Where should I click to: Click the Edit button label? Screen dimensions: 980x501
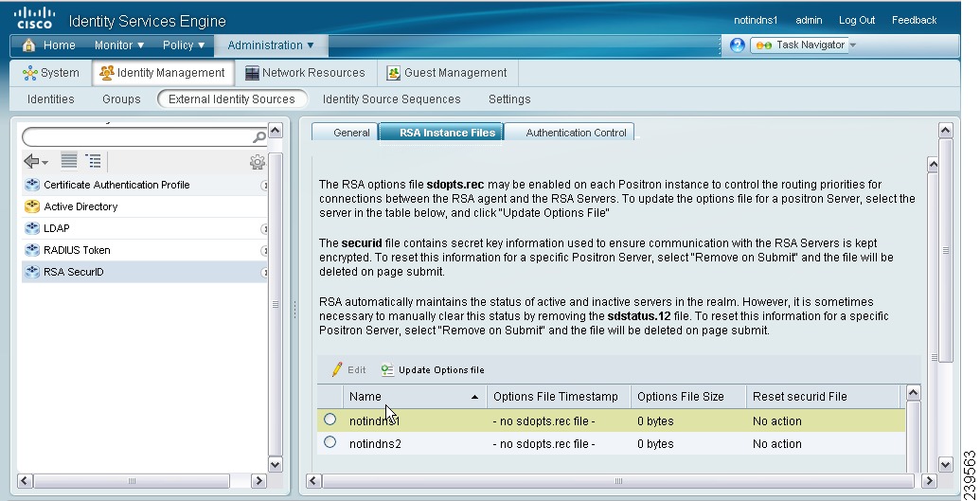[357, 369]
